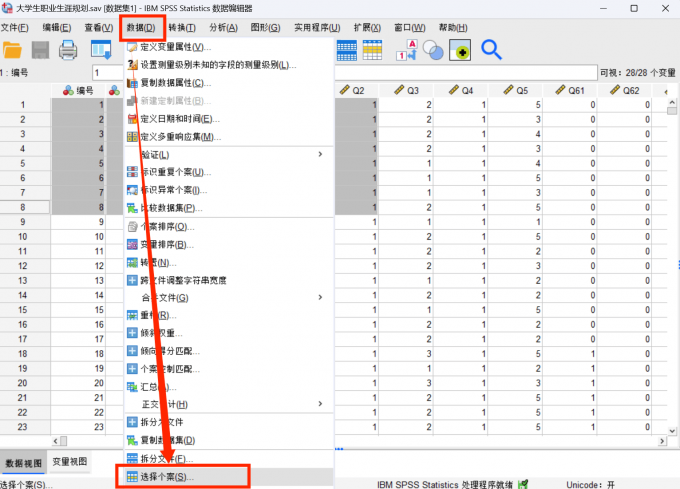Open the Utilities (实用程序) menu
The width and height of the screenshot is (680, 489).
[317, 28]
